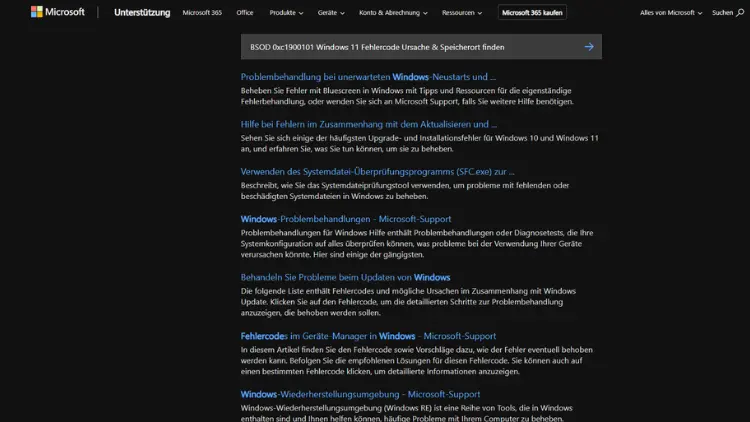Click text 'Problembehandlungen für Windows Hilfe enthält'
The width and height of the screenshot is (750, 422).
(x=326, y=233)
